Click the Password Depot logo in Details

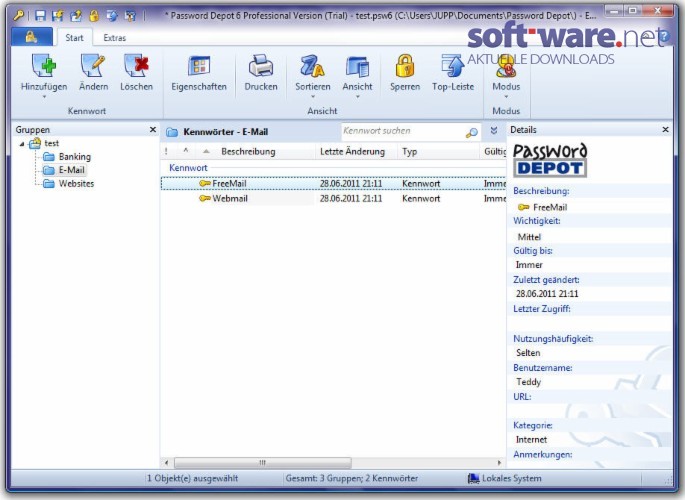tap(550, 160)
